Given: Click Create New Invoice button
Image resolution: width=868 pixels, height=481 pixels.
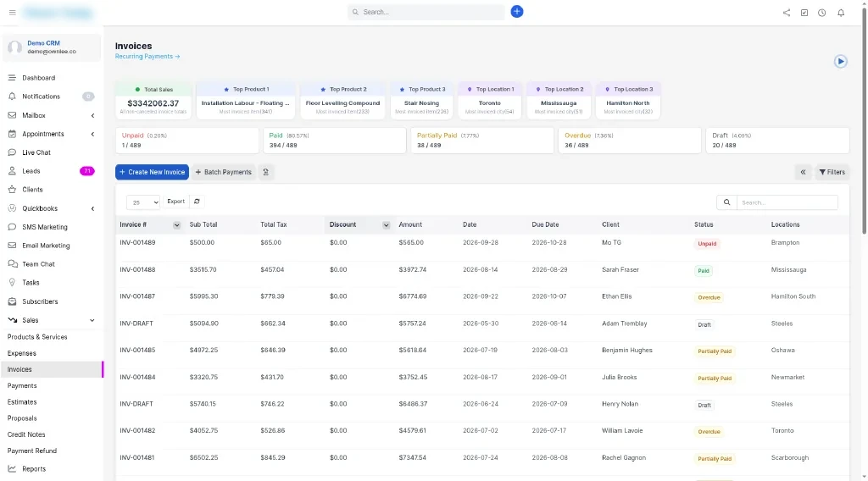Looking at the screenshot, I should (x=152, y=172).
